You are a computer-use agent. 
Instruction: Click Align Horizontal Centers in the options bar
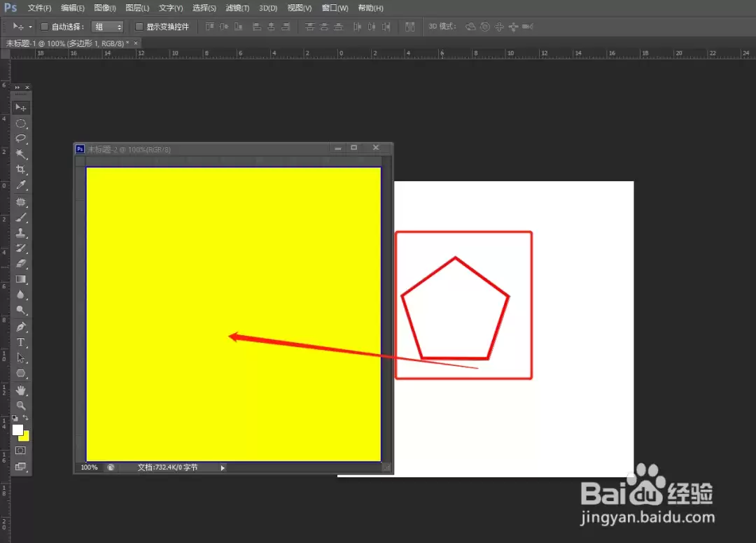click(272, 27)
